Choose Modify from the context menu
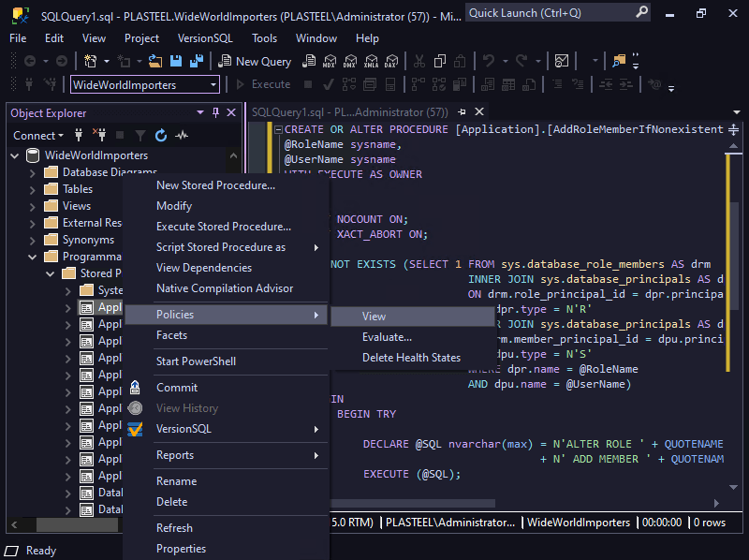The height and width of the screenshot is (560, 749). tap(174, 206)
